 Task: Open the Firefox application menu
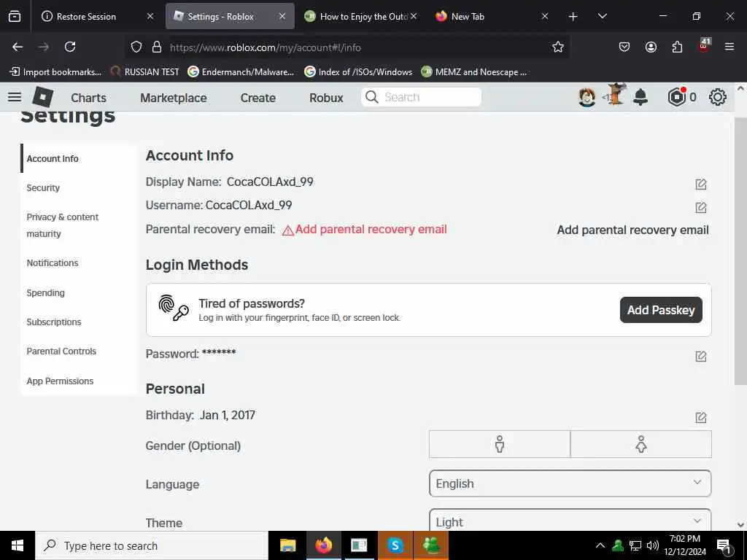coord(729,47)
